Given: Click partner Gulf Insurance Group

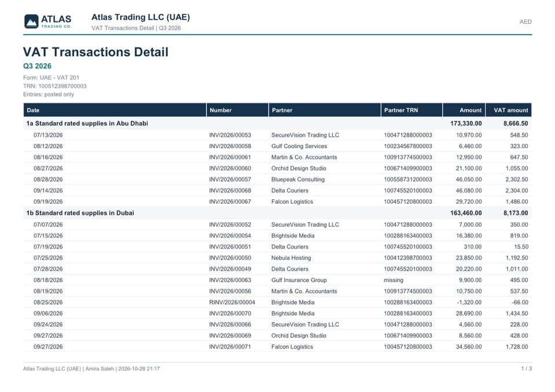Looking at the screenshot, I should tap(299, 280).
